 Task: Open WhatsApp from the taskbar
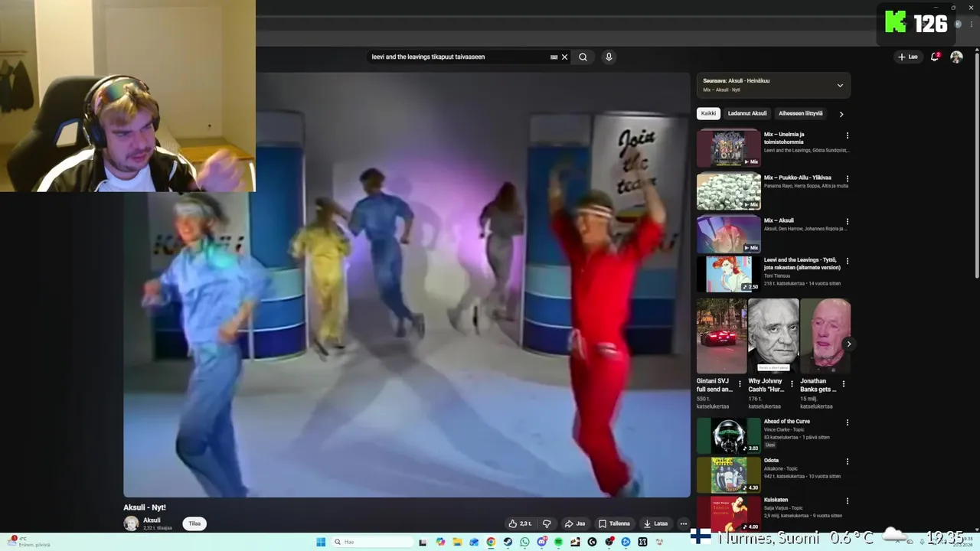point(524,542)
